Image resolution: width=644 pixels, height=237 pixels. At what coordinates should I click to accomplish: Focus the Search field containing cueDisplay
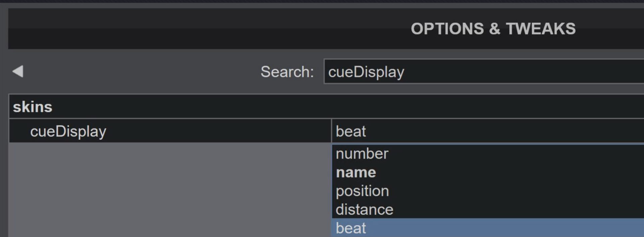click(484, 71)
